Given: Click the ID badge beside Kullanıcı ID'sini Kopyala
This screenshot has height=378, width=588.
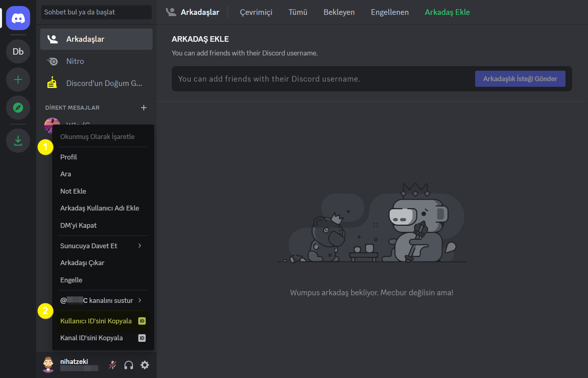Looking at the screenshot, I should 142,321.
